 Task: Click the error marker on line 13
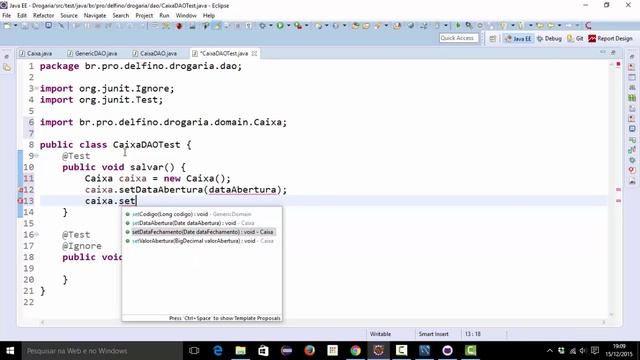[20, 201]
